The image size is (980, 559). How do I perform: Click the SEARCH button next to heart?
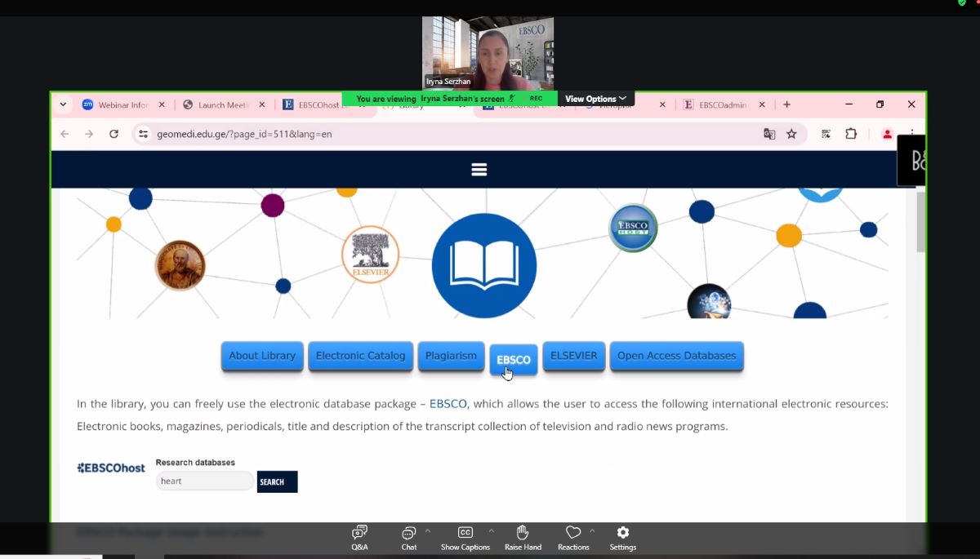[x=277, y=481]
